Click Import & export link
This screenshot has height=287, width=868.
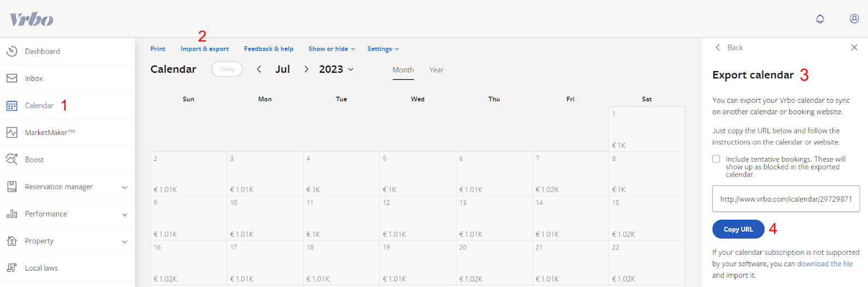pos(204,49)
